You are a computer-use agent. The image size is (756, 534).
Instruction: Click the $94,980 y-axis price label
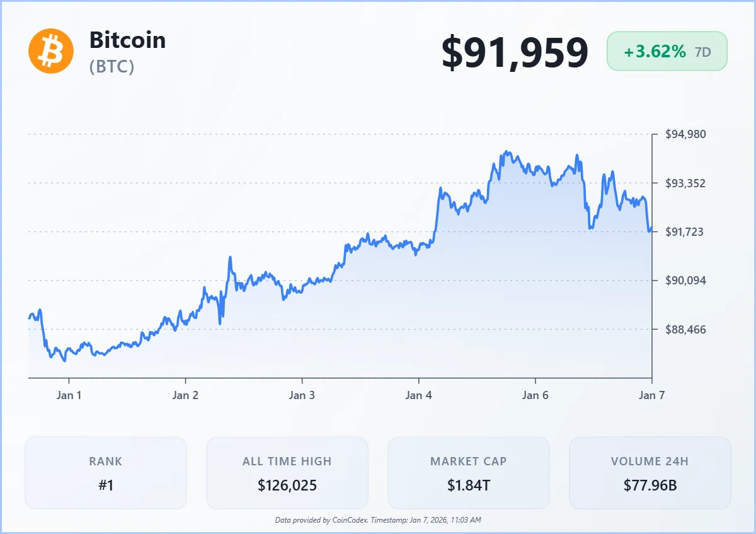tap(685, 134)
